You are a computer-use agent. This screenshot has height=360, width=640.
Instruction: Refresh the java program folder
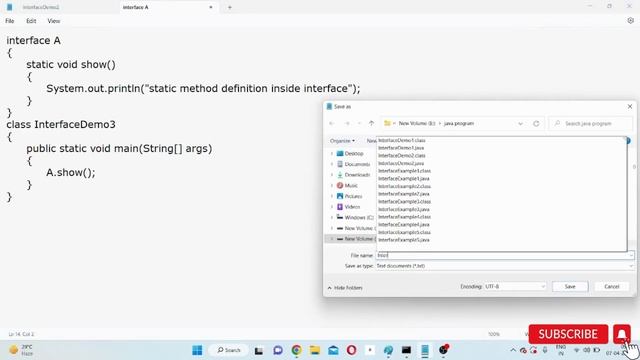[536, 123]
